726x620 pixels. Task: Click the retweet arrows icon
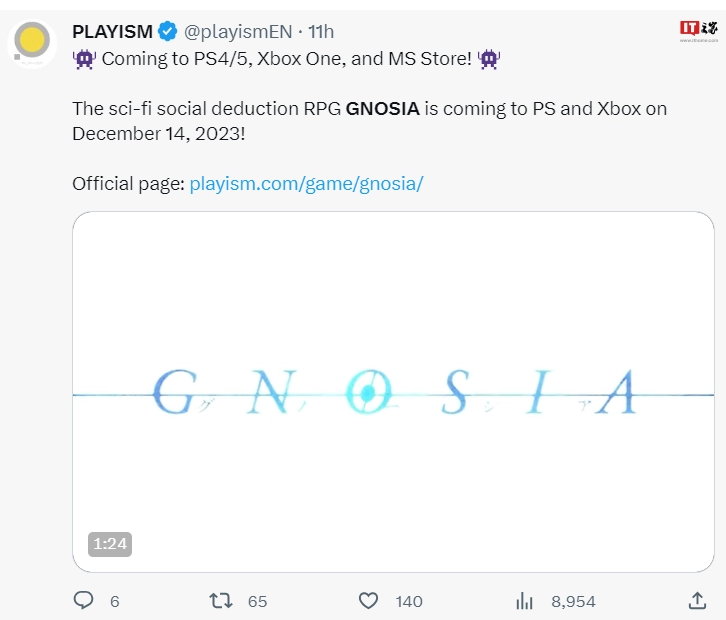coord(221,601)
